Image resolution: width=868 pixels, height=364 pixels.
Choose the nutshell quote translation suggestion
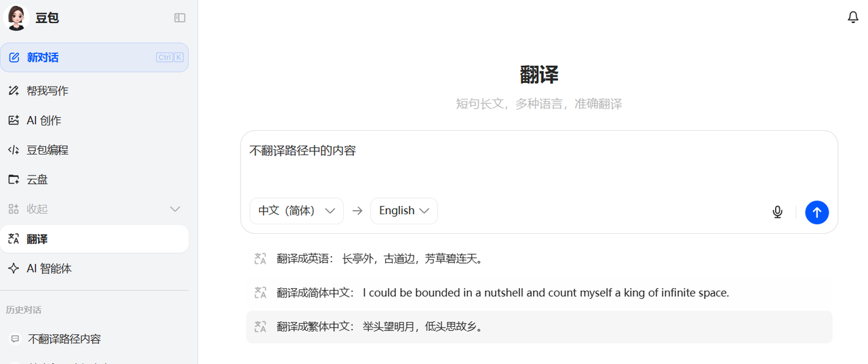click(x=538, y=293)
